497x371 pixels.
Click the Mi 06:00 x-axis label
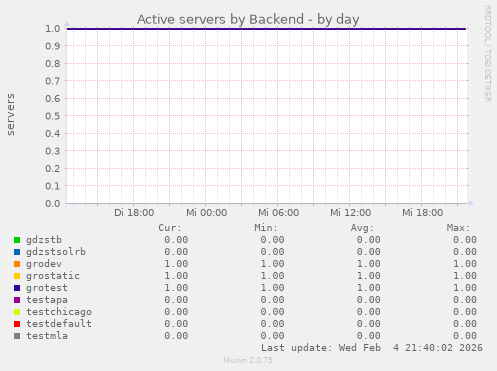coord(278,213)
